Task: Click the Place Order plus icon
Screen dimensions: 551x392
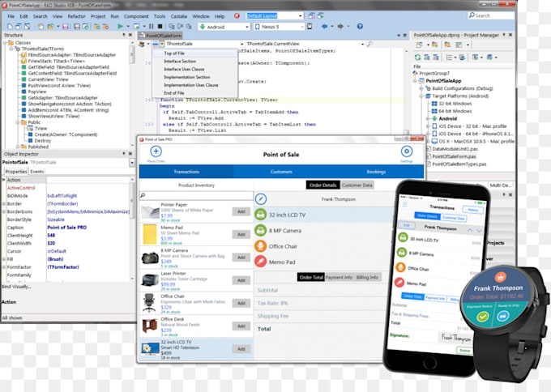Action: (156, 151)
